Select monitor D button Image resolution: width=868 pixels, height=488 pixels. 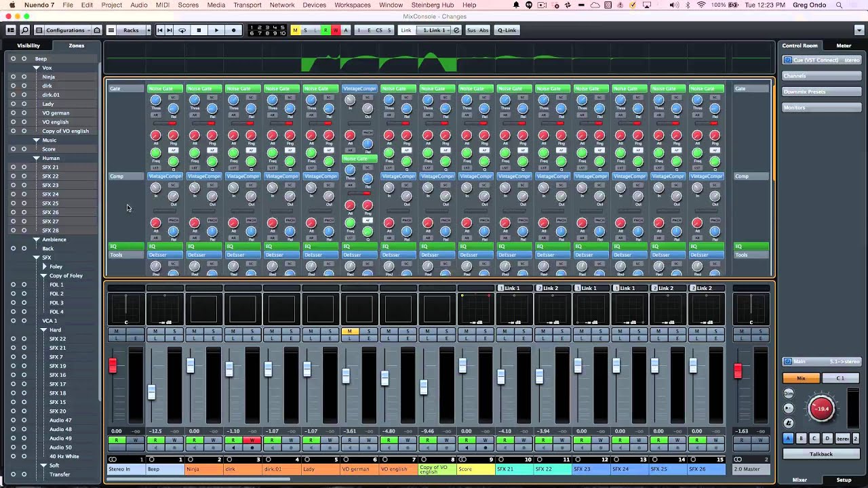click(827, 439)
